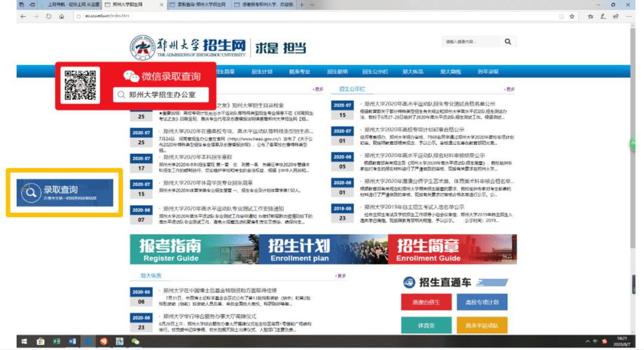Show hidden system tray icons chevron
This screenshot has width=644, height=350.
click(587, 342)
